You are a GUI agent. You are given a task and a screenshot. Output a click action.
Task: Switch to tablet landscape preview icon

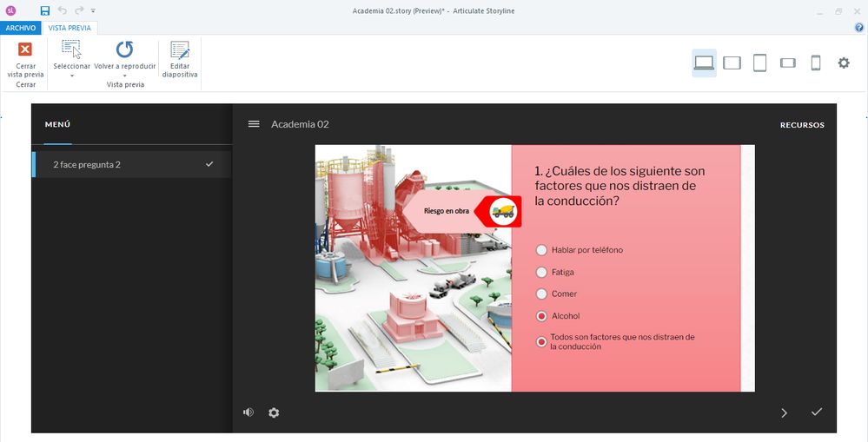tap(732, 63)
